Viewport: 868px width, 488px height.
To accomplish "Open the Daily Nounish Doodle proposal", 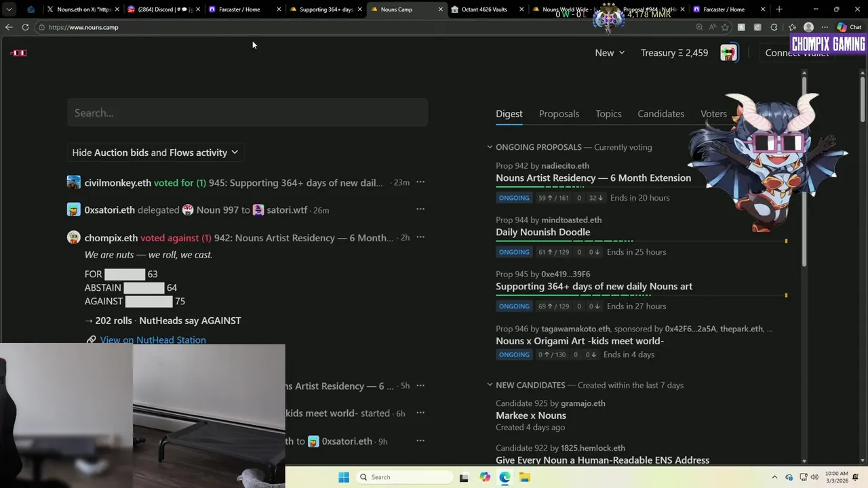I will [x=542, y=232].
